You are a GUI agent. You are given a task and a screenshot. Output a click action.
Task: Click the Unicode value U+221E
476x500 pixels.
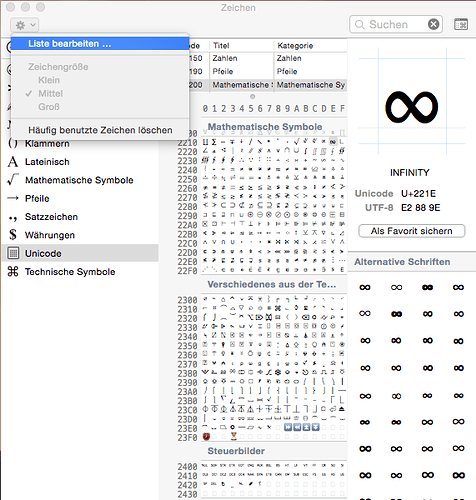coord(418,194)
